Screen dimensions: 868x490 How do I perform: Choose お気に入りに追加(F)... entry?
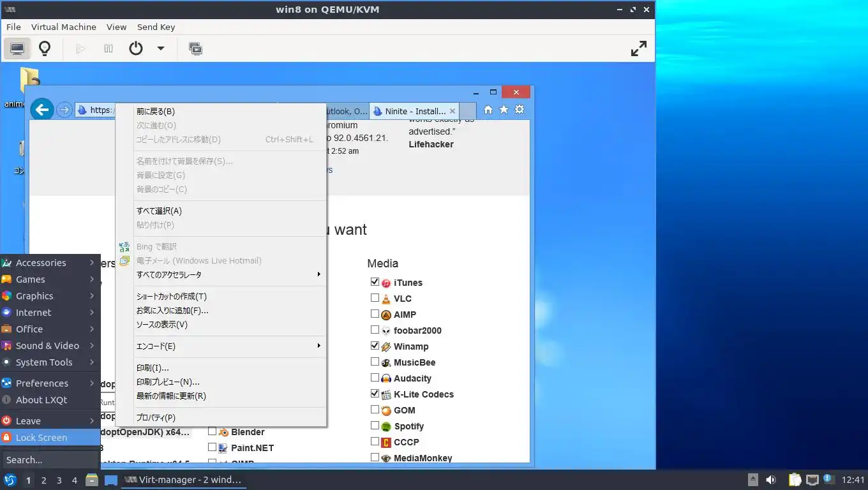(221, 311)
